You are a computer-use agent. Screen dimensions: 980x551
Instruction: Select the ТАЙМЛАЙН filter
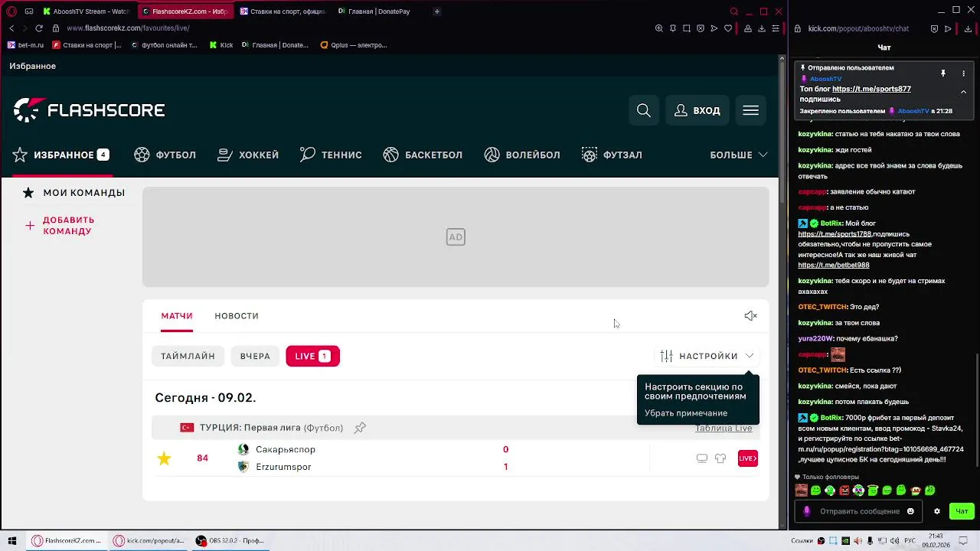coord(188,356)
